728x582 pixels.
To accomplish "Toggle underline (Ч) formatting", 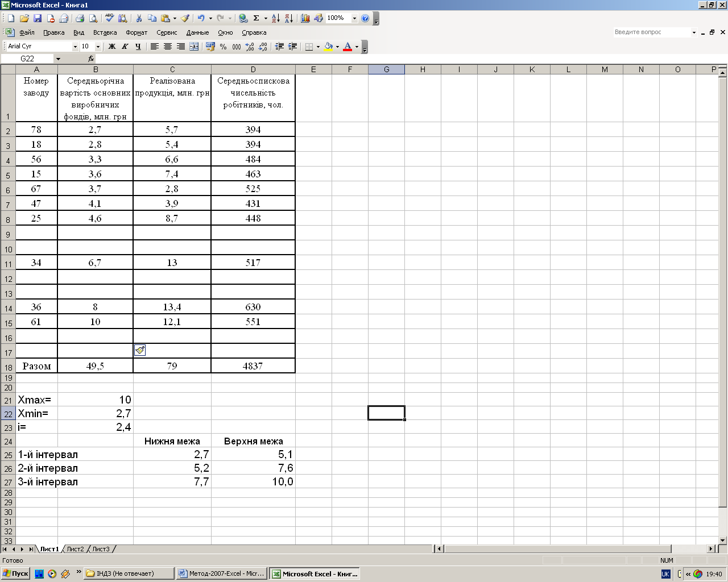I will (138, 47).
